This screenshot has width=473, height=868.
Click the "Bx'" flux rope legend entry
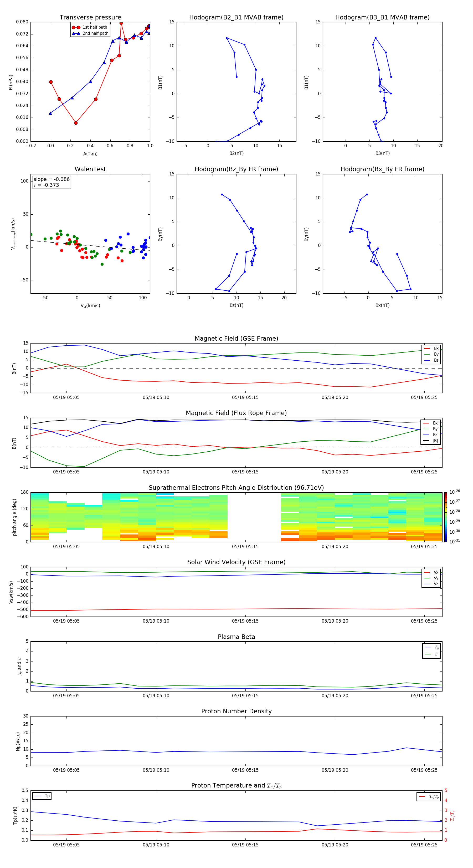[431, 423]
